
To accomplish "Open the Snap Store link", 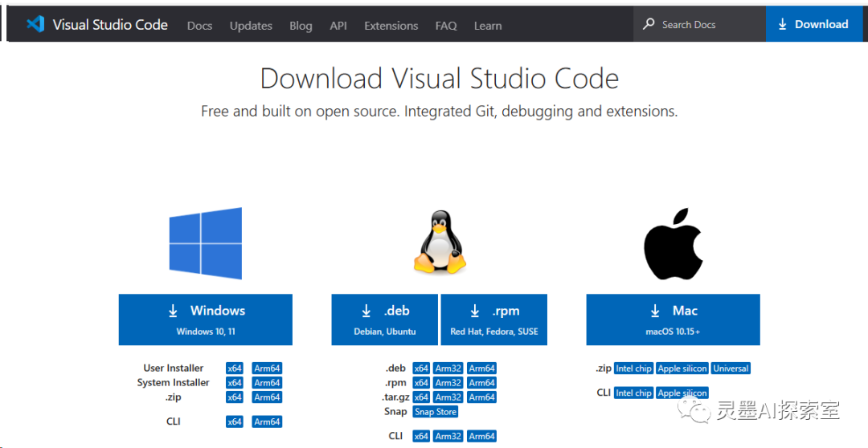I will (436, 412).
